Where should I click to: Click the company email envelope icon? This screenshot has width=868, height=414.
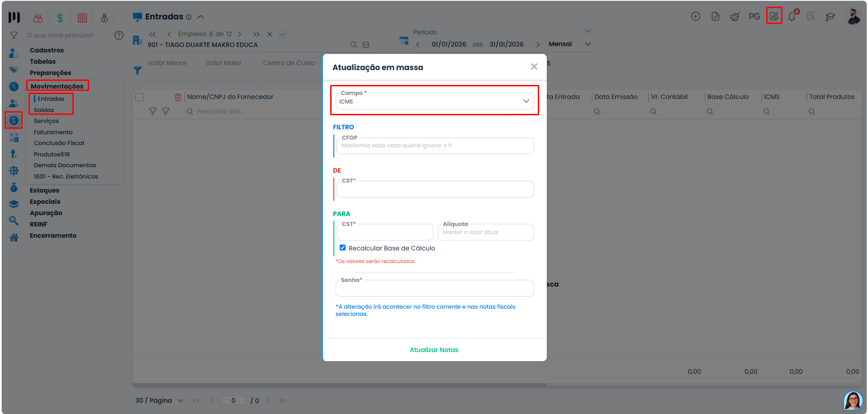coord(366,45)
